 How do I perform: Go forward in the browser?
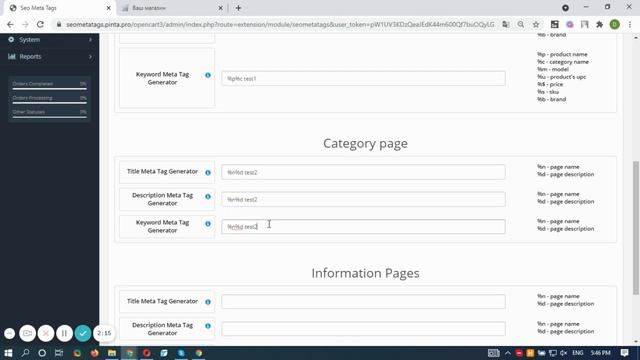pyautogui.click(x=25, y=24)
